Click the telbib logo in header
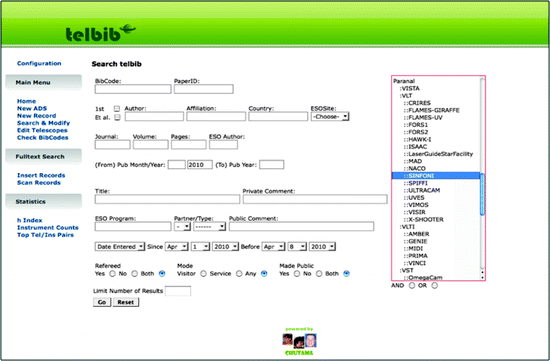Viewport: 550px width, 361px height. pyautogui.click(x=100, y=33)
